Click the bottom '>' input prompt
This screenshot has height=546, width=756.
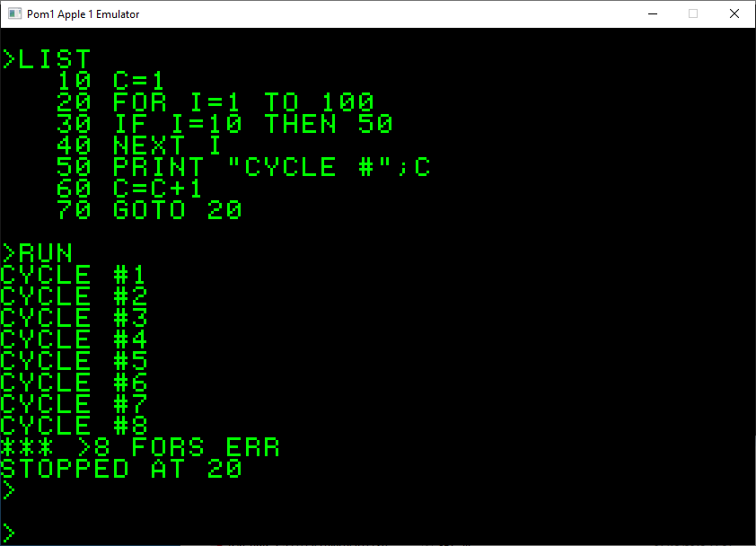[9, 533]
